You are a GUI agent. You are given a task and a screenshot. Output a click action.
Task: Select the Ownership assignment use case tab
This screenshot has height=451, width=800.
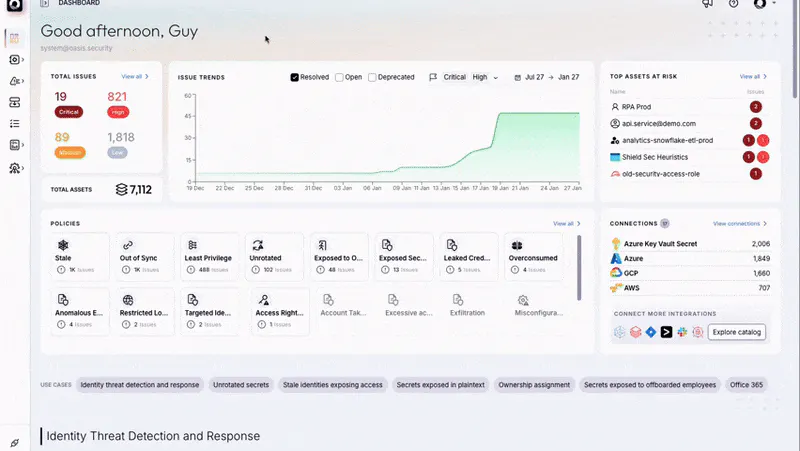click(x=533, y=384)
